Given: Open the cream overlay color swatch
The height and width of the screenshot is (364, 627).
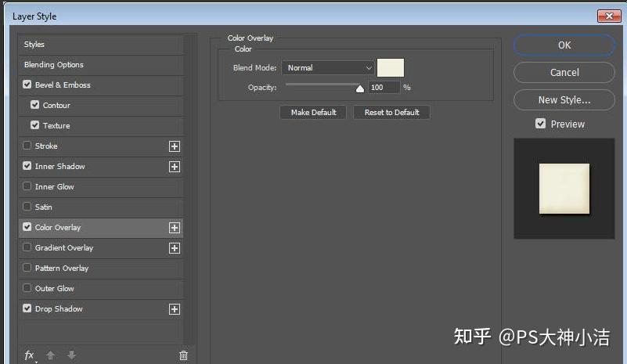Looking at the screenshot, I should [x=391, y=67].
